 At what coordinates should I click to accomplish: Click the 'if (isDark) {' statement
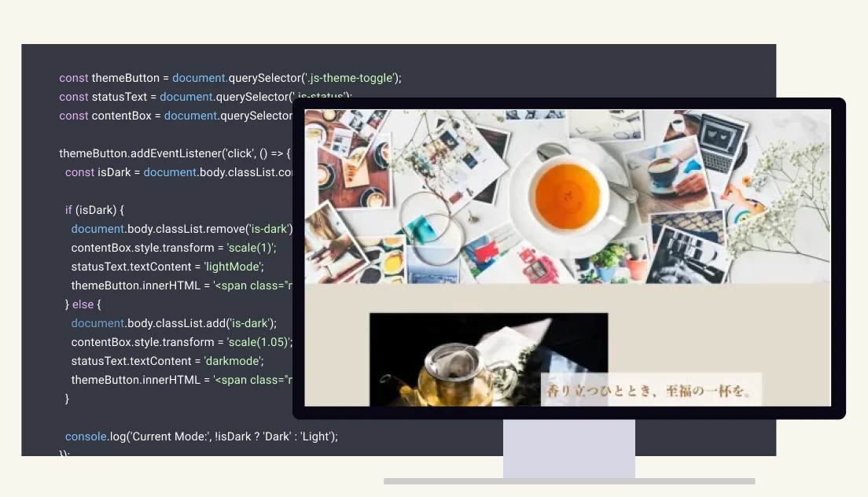(94, 210)
